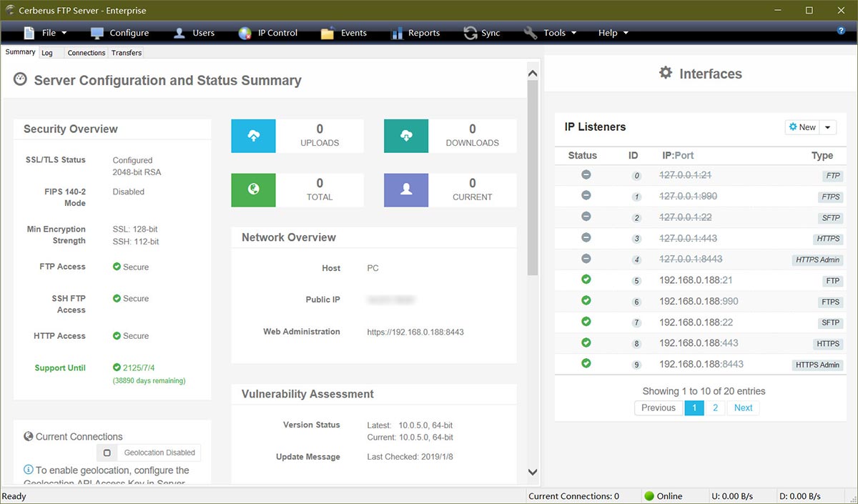Screen dimensions: 858x504
Task: Click disabled status icon for 127.0.0.1:990
Action: point(586,195)
